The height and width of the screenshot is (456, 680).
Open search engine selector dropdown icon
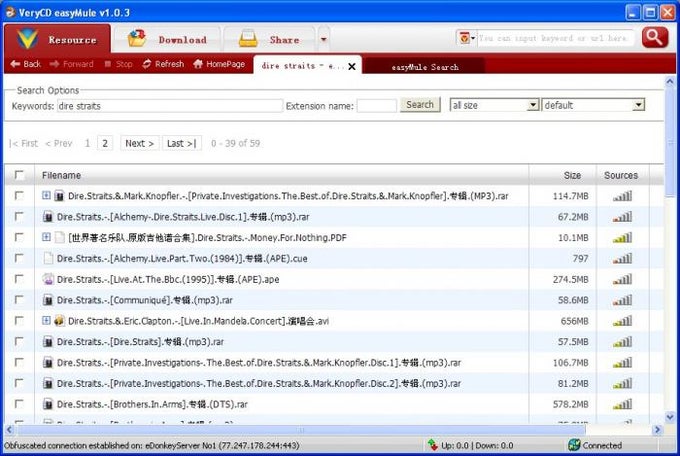click(x=466, y=38)
